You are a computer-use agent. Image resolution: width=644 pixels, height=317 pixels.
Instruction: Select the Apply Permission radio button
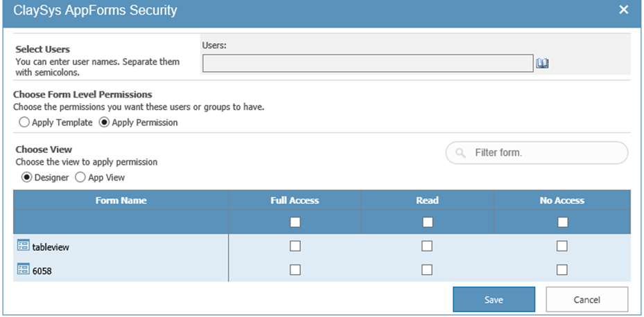coord(104,123)
